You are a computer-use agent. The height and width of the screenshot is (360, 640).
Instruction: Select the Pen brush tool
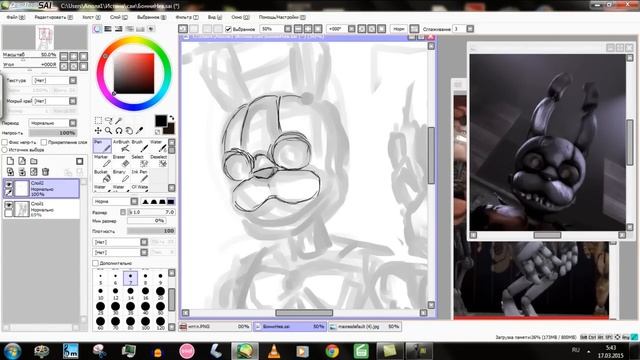[x=102, y=146]
